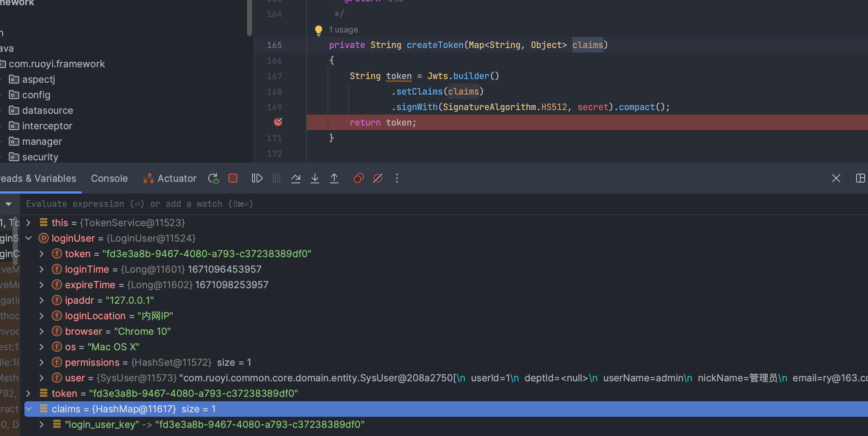The width and height of the screenshot is (868, 436).
Task: Click the os value "Mac OS X"
Action: point(113,347)
